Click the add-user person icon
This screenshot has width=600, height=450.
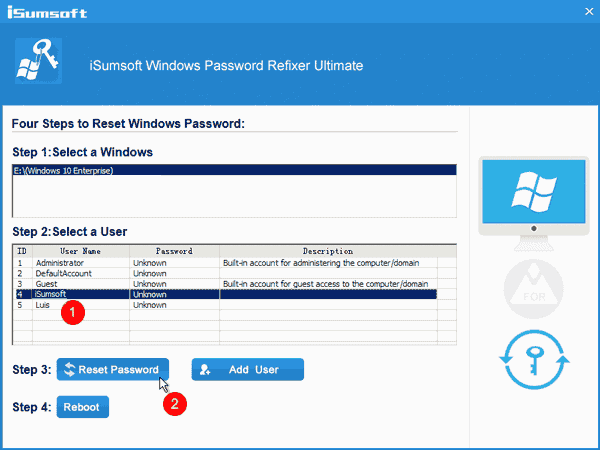coord(205,369)
